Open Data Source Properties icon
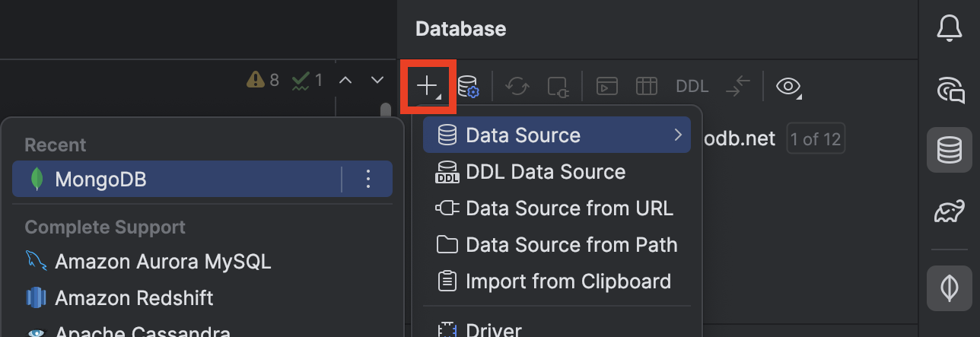Screen dimensions: 980x337 coord(468,86)
